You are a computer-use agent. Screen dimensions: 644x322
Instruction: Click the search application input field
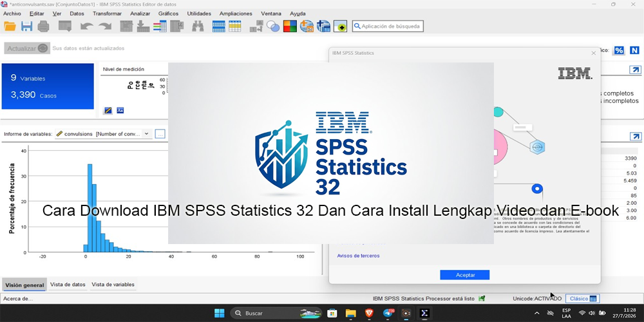388,26
